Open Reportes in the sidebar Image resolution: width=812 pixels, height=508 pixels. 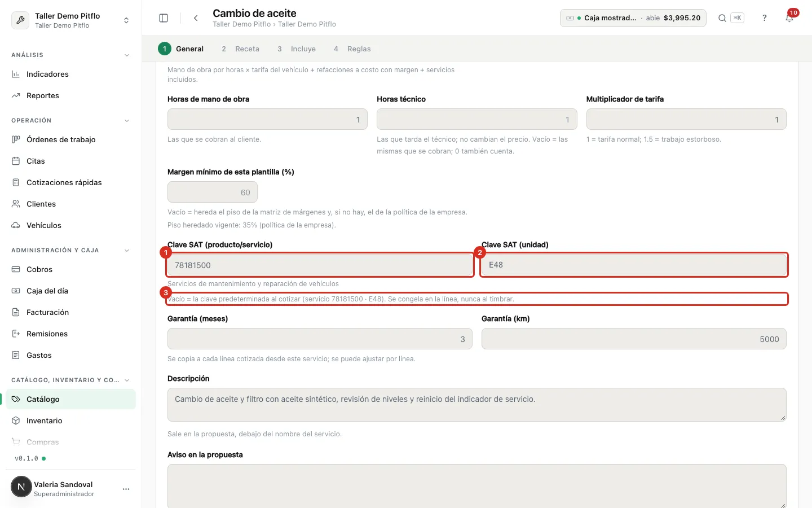tap(70, 95)
